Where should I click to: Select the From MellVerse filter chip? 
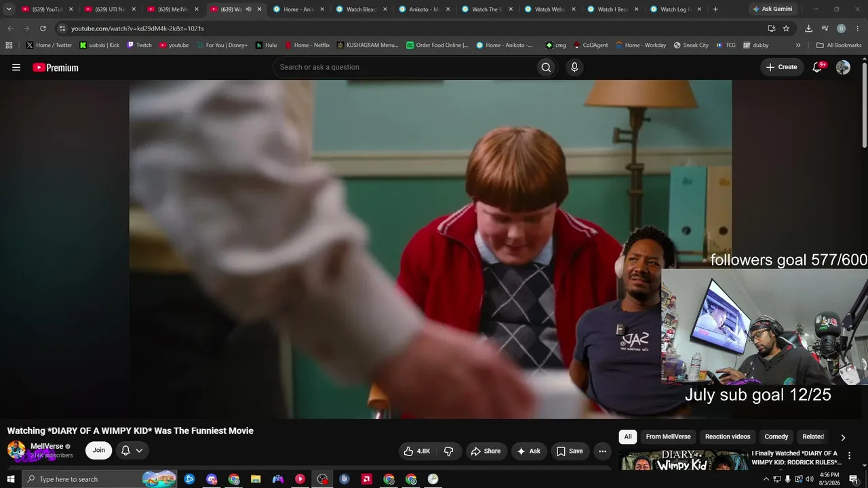point(668,437)
